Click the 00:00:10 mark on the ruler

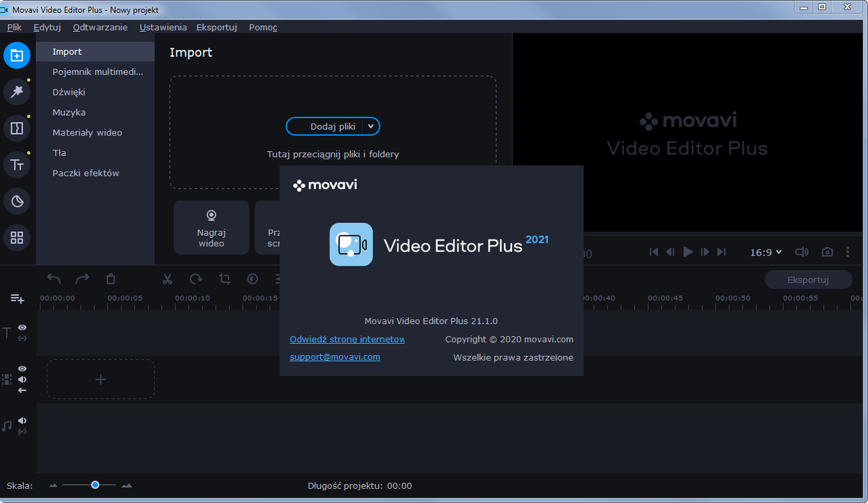point(192,298)
